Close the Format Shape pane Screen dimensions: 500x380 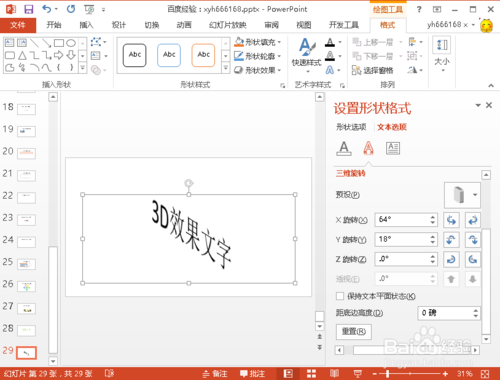coord(489,105)
